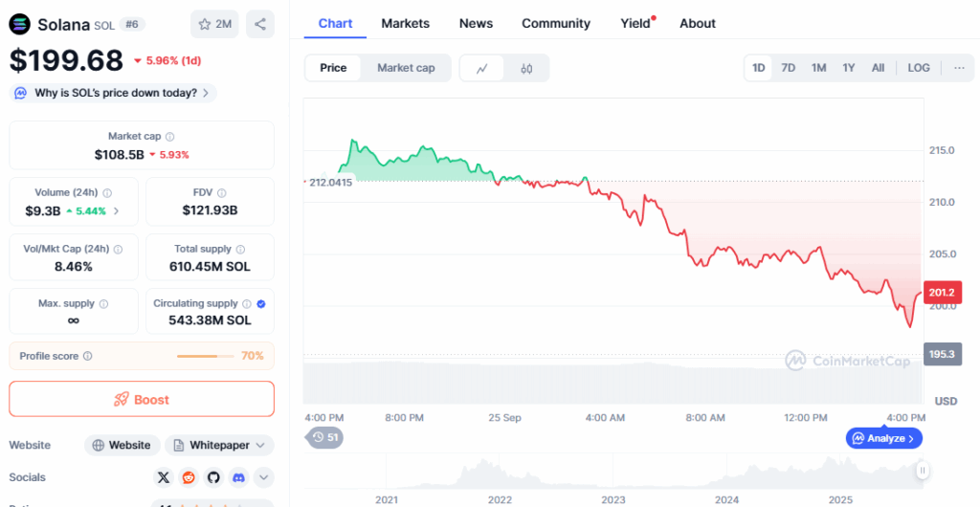Click the #6 rank badge
Image resolution: width=980 pixels, height=507 pixels.
[x=132, y=24]
